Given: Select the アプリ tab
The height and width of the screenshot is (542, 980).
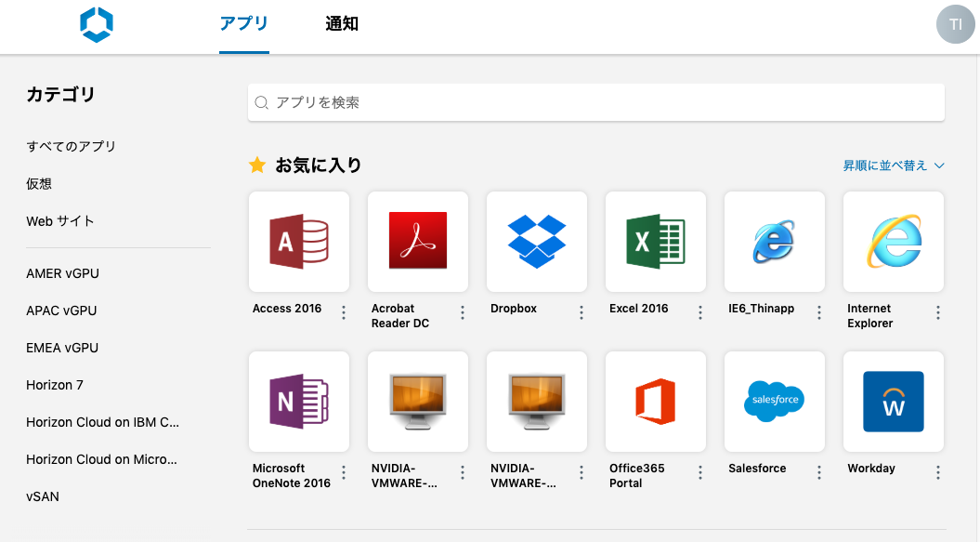Looking at the screenshot, I should 243,23.
